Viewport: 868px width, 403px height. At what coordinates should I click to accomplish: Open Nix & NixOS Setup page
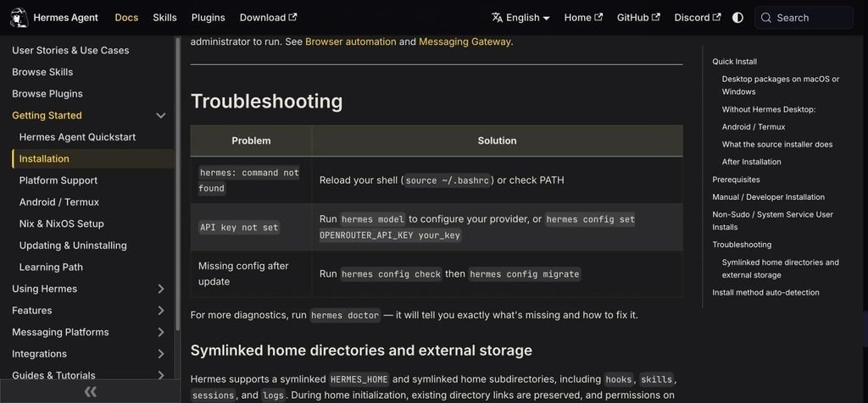[x=61, y=224]
